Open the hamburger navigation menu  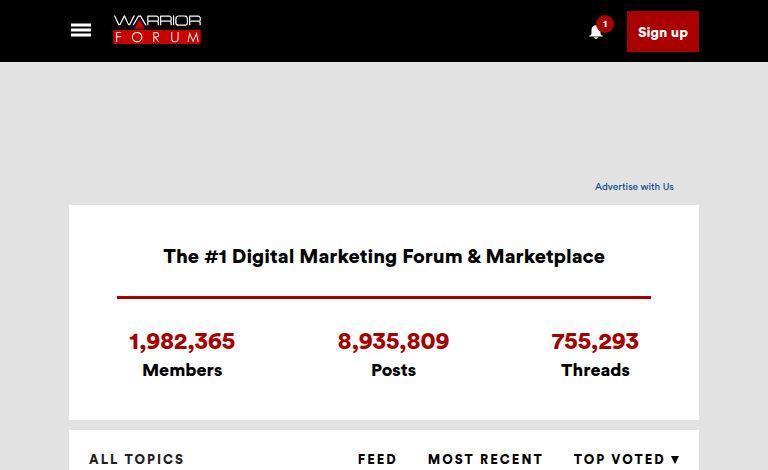81,31
